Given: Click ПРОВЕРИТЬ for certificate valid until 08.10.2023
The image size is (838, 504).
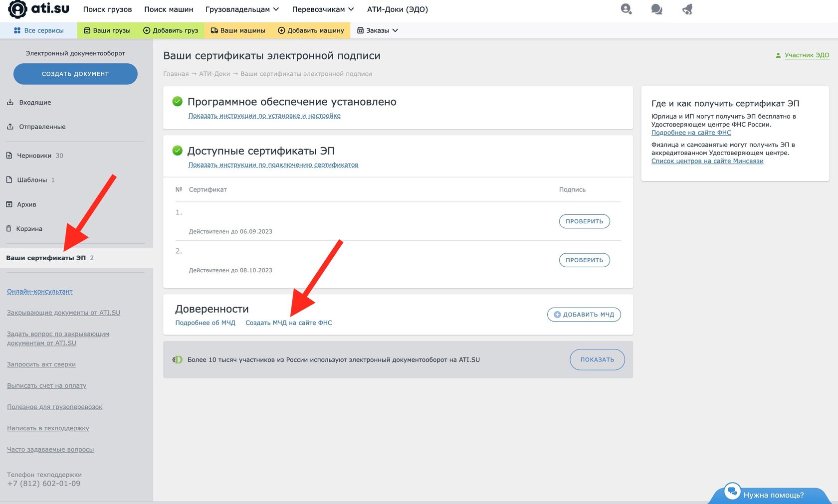Looking at the screenshot, I should point(584,260).
